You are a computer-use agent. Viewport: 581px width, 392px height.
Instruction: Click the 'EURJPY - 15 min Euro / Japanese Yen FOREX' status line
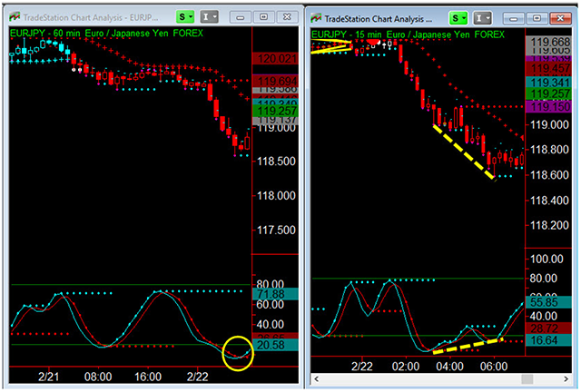point(408,34)
